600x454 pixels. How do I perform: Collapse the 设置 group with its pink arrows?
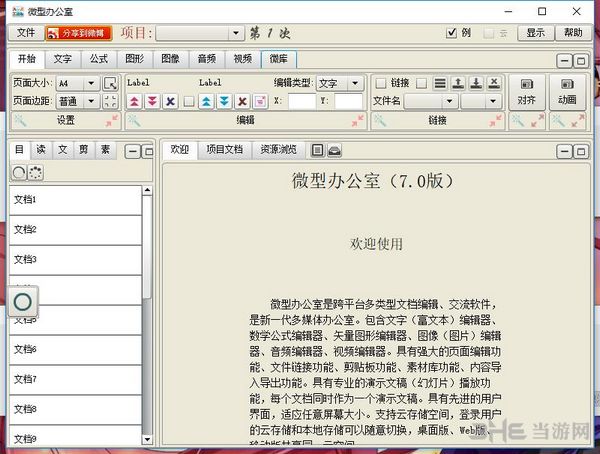click(112, 121)
